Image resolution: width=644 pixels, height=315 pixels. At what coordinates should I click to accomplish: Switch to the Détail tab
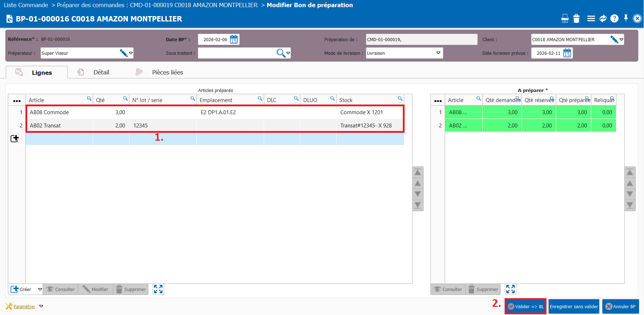101,72
